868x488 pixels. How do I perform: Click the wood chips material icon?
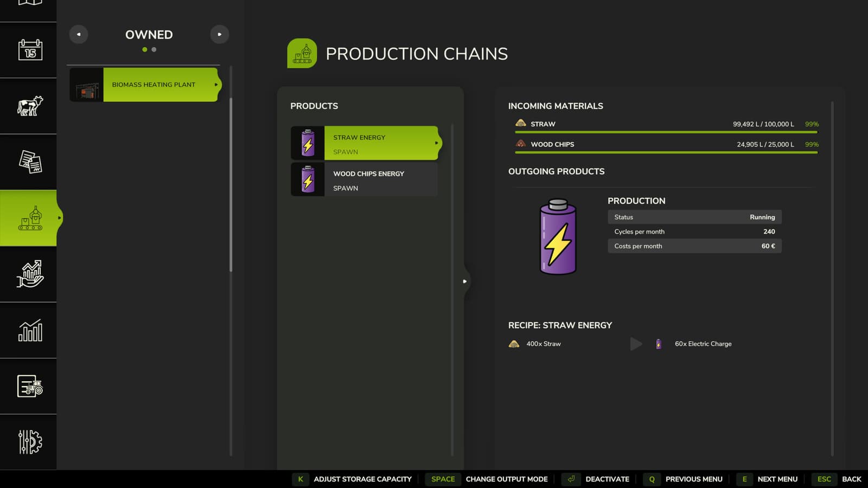[x=521, y=144]
